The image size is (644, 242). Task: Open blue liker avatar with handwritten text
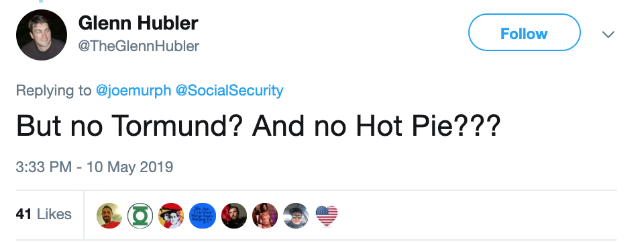click(x=203, y=216)
